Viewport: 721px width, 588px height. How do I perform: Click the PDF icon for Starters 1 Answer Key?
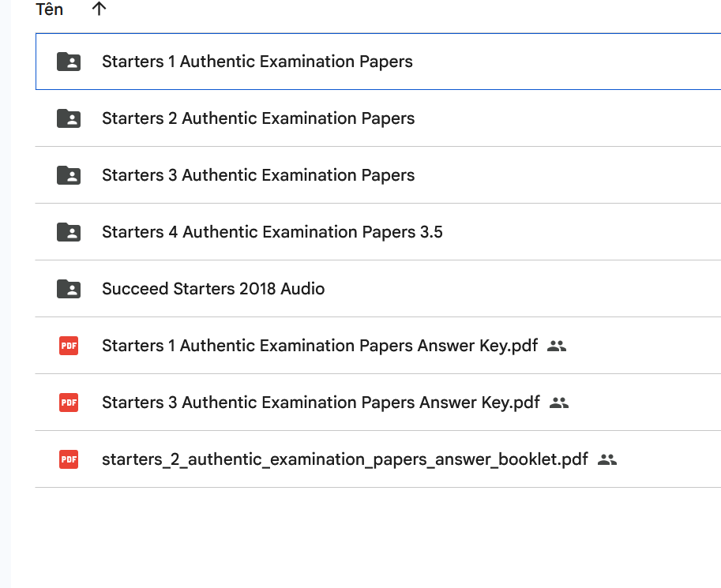[69, 346]
